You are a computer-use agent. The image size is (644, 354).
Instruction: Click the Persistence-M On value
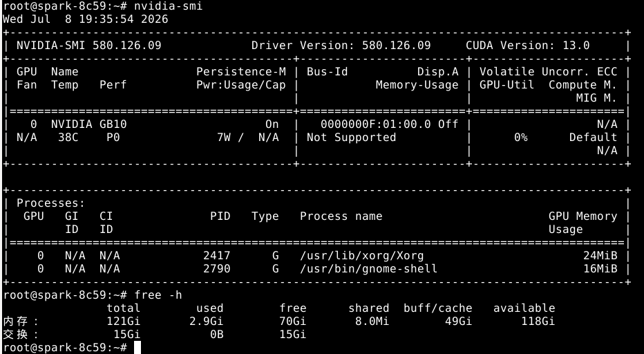click(272, 124)
